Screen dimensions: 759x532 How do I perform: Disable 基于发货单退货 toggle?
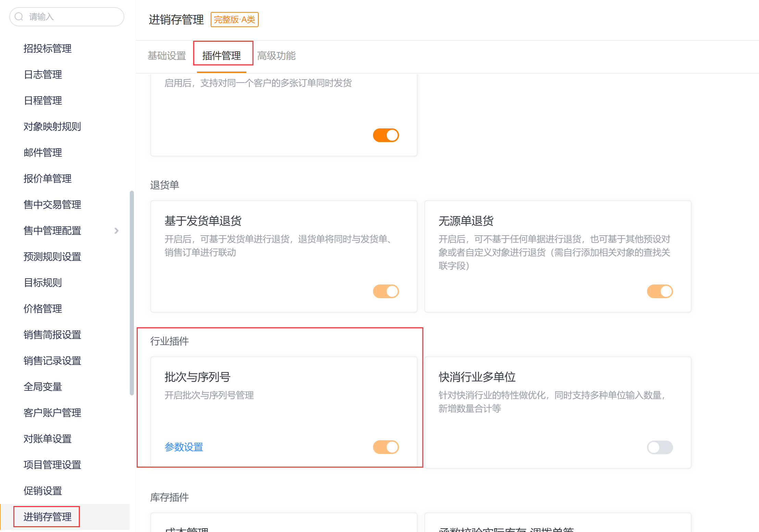pyautogui.click(x=386, y=291)
